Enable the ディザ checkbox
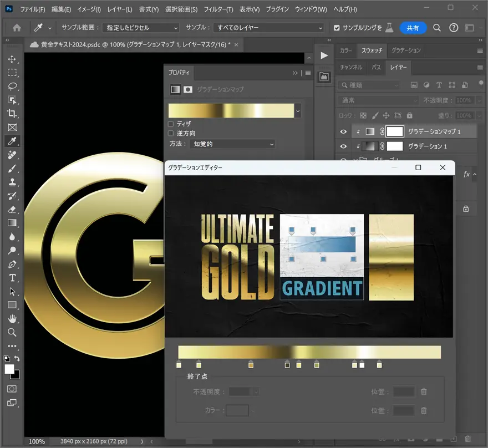The image size is (488, 448). pos(171,124)
